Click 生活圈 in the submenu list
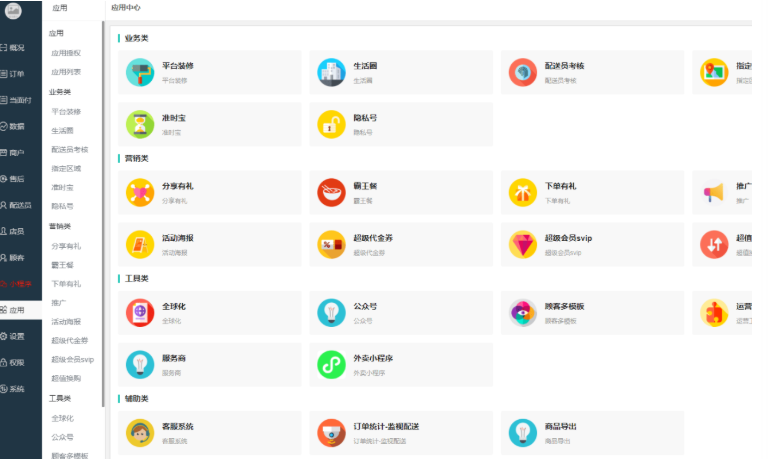Viewport: 769px width, 459px height. [62, 130]
